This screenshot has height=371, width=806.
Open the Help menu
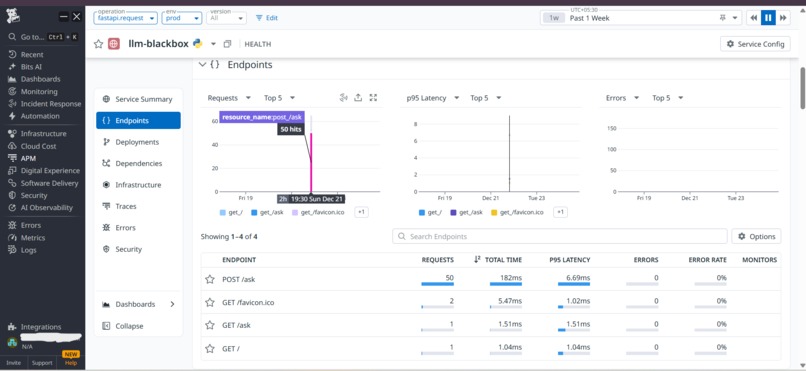click(71, 363)
